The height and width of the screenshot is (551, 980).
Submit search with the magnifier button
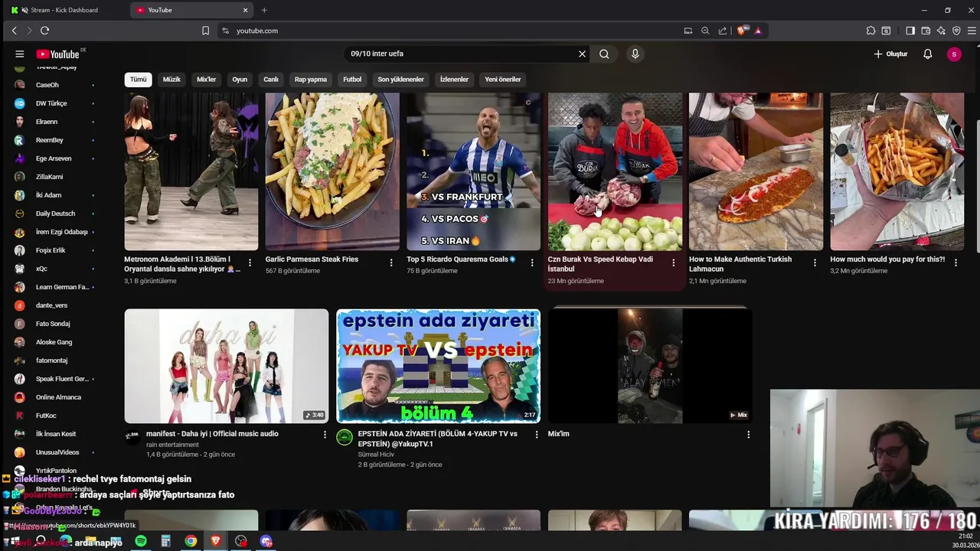tap(604, 54)
